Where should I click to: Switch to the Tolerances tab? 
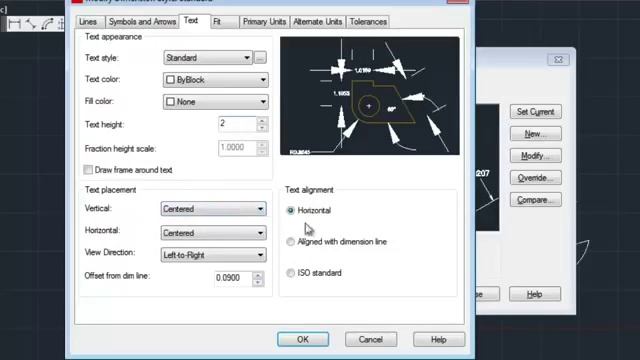368,22
